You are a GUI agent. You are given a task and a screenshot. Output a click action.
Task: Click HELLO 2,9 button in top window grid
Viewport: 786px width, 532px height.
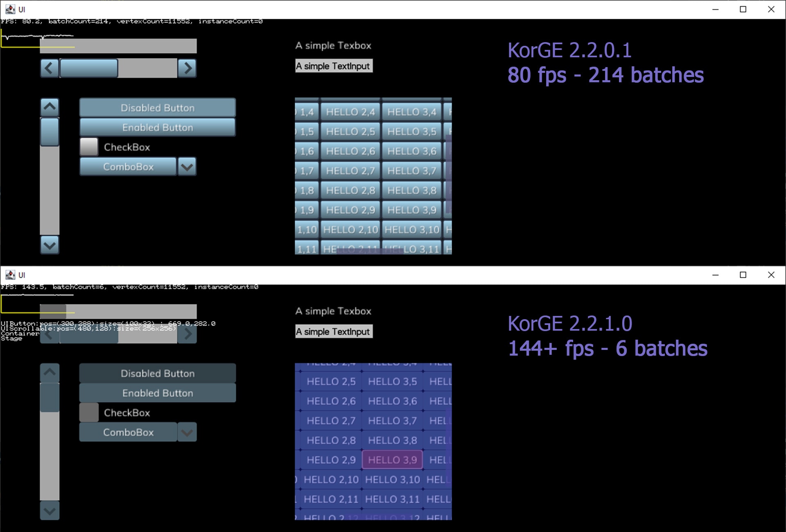(350, 210)
